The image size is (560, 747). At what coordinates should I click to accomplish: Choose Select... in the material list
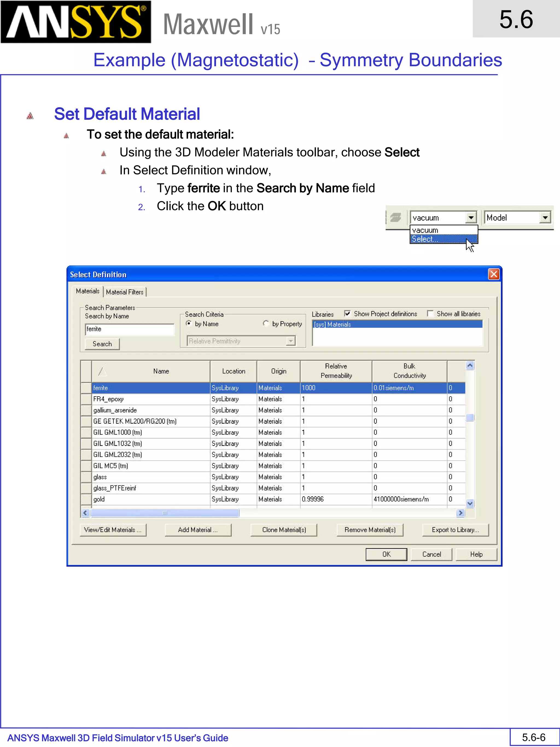(444, 239)
